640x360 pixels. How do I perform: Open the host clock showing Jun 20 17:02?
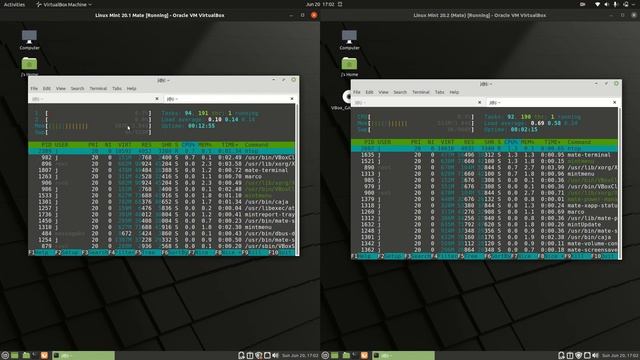click(x=320, y=4)
